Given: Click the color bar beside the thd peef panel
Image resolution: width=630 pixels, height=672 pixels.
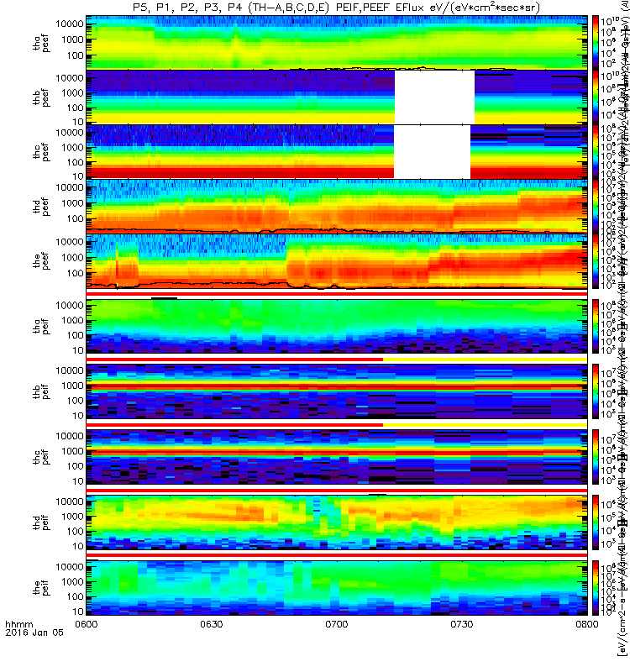Looking at the screenshot, I should click(596, 206).
